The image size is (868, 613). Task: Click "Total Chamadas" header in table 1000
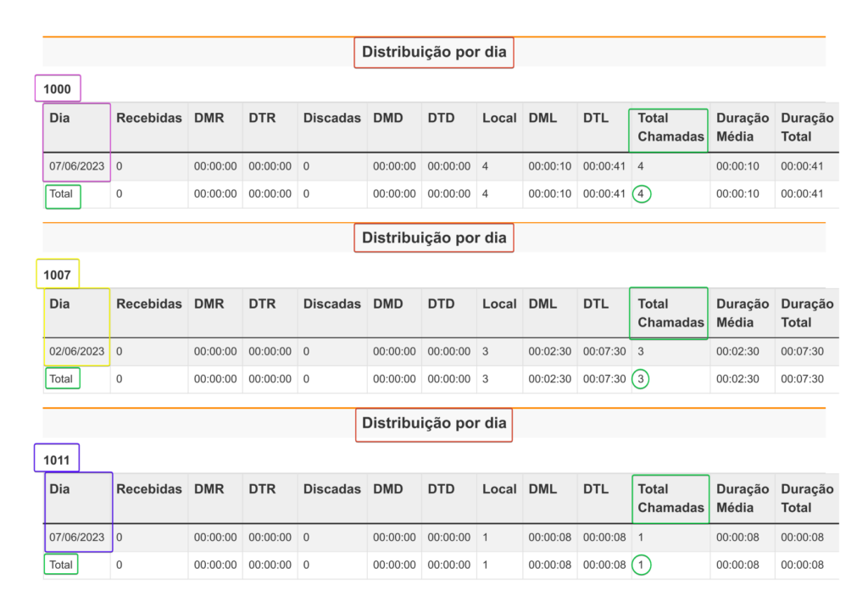click(x=669, y=128)
